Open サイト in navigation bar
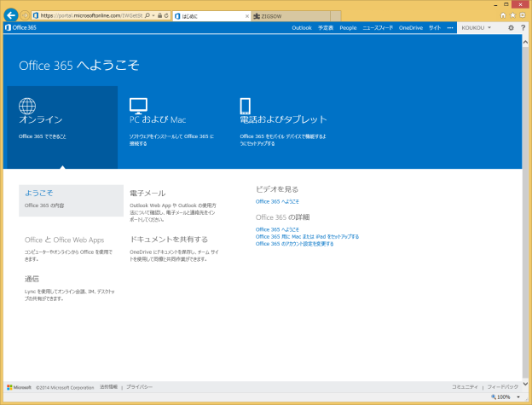 [x=435, y=28]
